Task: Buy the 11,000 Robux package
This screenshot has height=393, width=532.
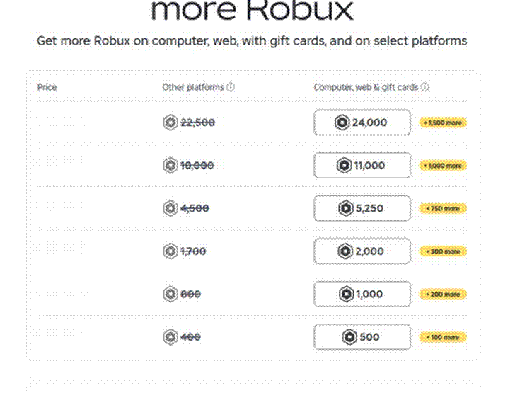Action: [362, 165]
